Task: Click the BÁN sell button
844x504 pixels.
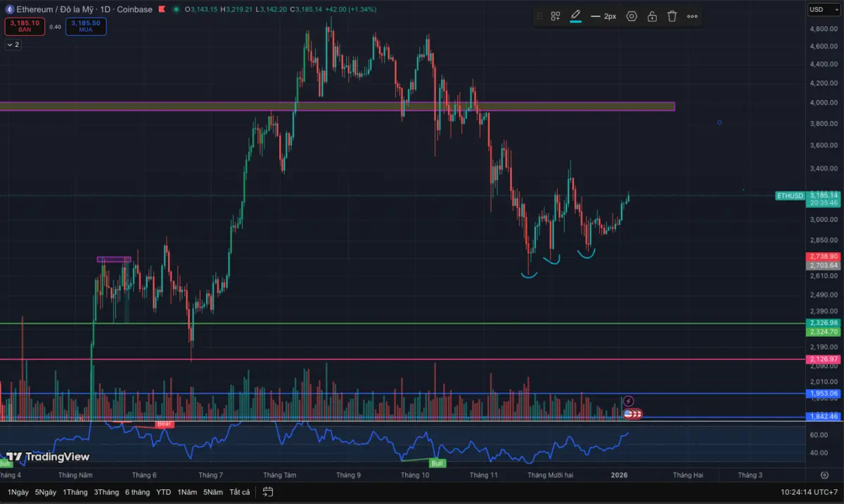Action: coord(24,27)
